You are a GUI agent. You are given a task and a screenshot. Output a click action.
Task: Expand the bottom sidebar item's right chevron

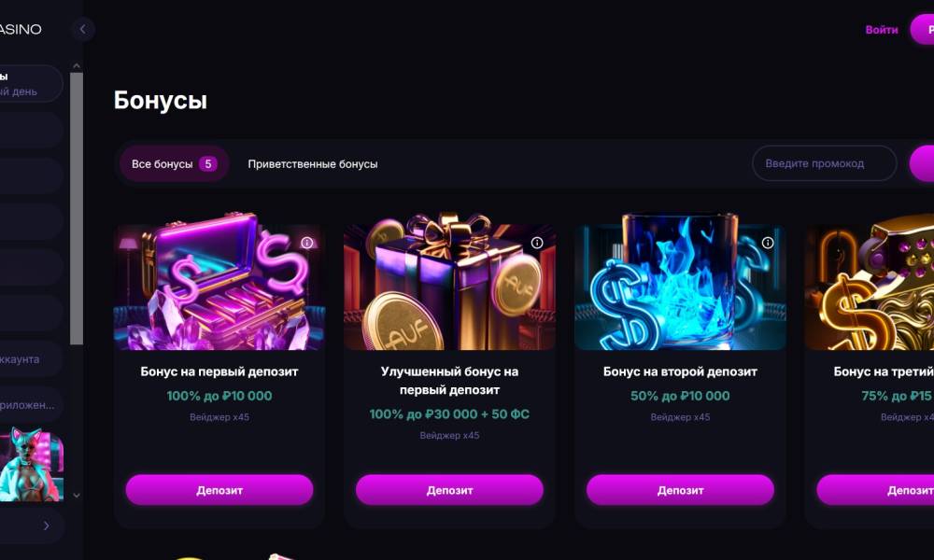tap(47, 525)
